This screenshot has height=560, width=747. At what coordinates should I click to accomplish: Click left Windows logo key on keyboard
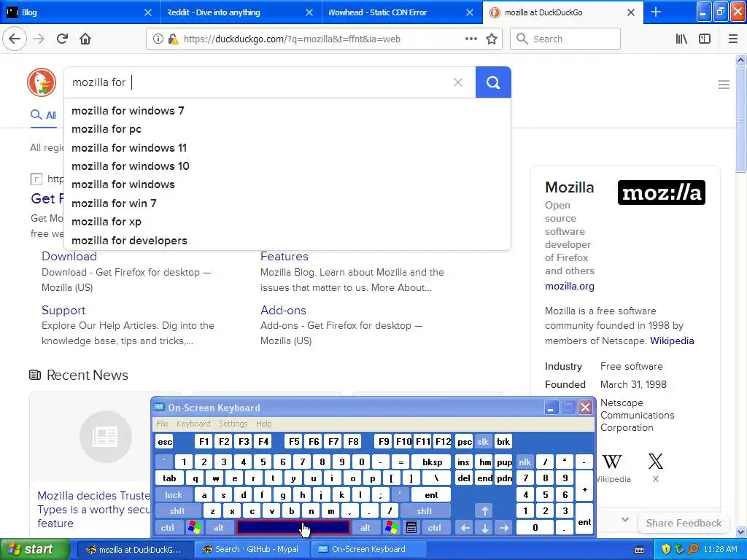pos(194,528)
